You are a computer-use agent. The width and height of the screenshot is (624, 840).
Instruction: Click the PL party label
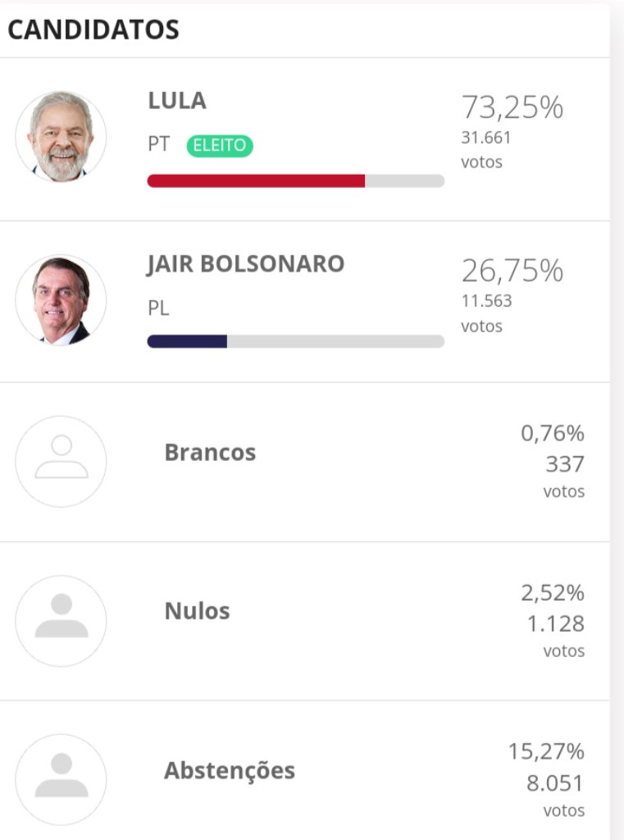158,308
